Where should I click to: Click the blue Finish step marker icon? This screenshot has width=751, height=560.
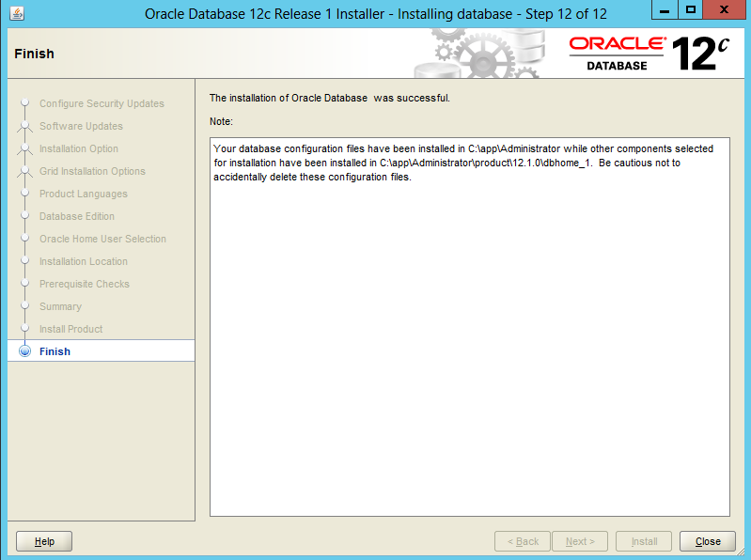(x=24, y=350)
